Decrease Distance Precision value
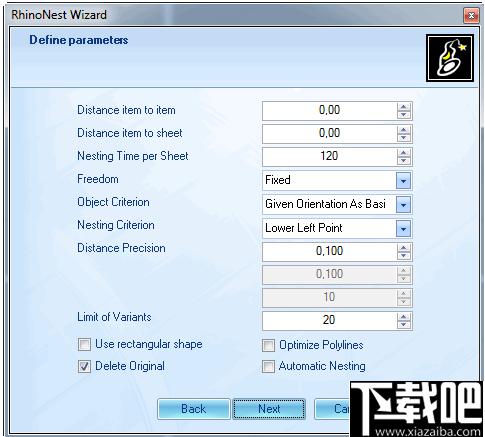 [x=404, y=256]
